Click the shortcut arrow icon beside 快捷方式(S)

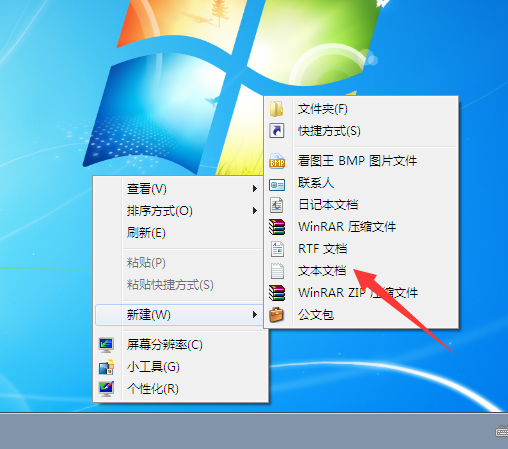[277, 131]
